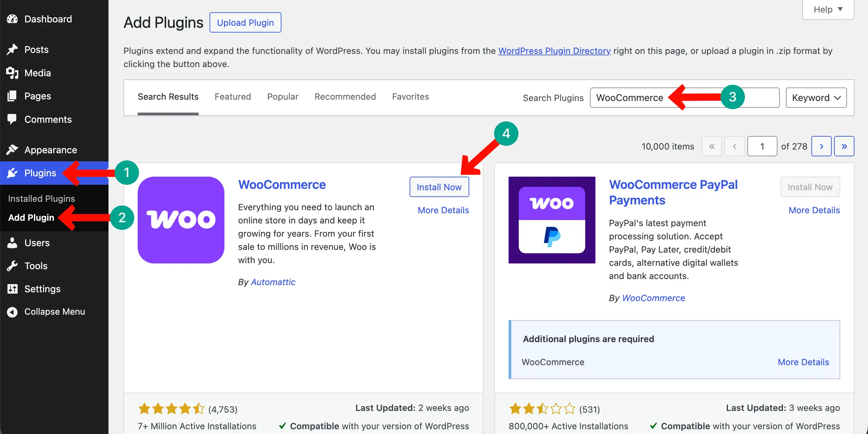Open the WordPress Plugin Directory link

pos(554,51)
